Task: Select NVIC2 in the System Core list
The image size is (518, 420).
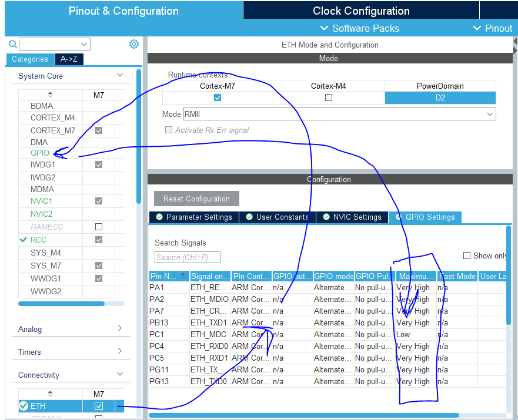Action: point(41,214)
